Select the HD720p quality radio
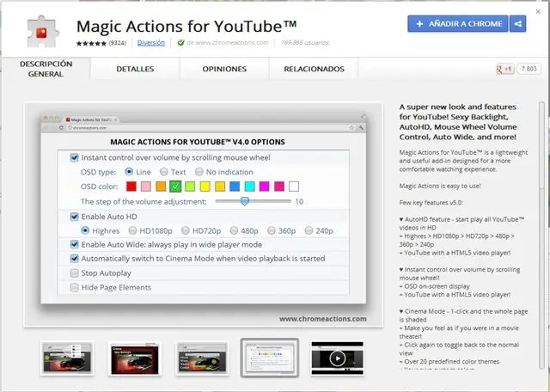 186,230
